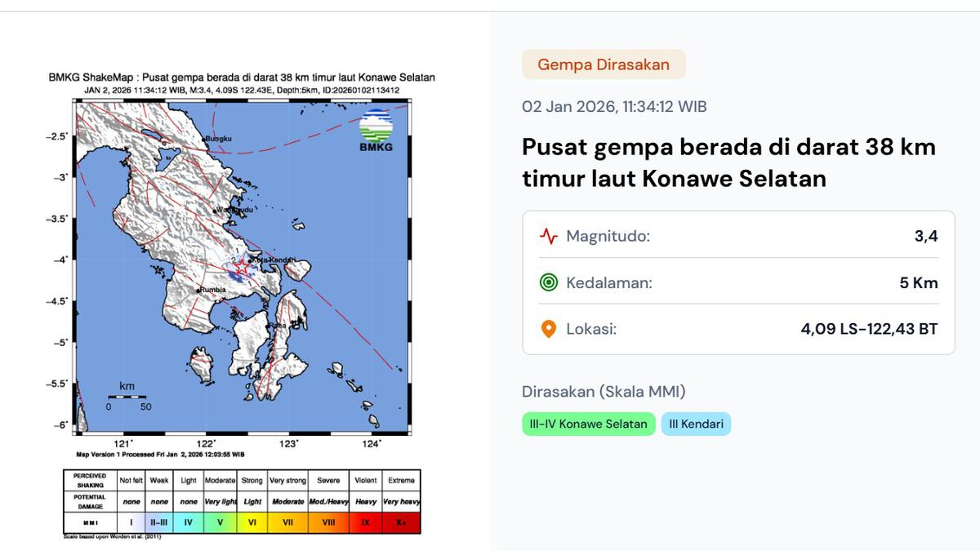Click the earthquake headline title text
980x551 pixels.
(x=728, y=162)
